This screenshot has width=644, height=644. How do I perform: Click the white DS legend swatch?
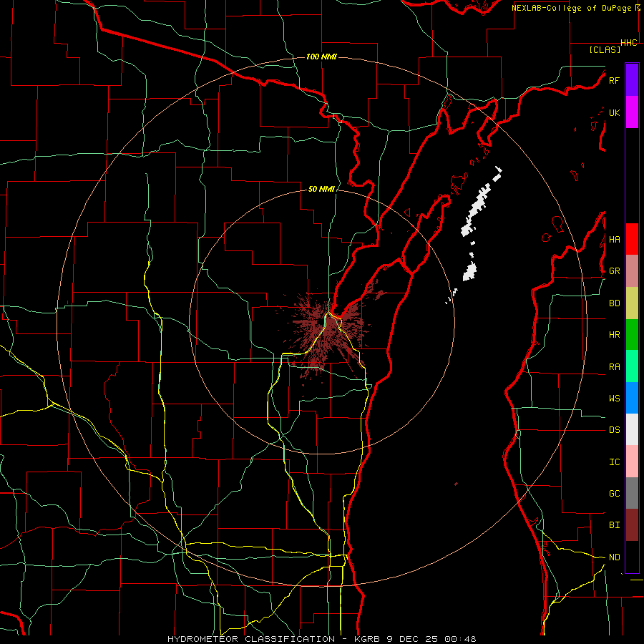(632, 429)
